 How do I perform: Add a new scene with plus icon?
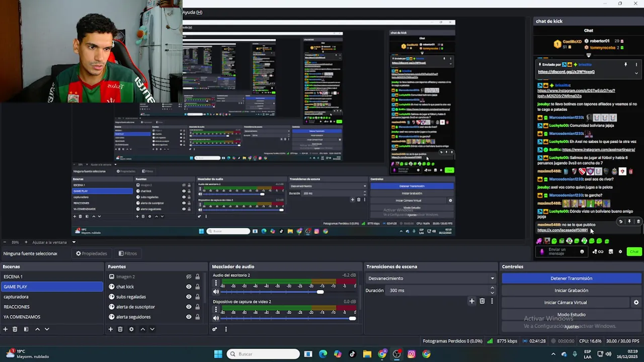pyautogui.click(x=6, y=329)
